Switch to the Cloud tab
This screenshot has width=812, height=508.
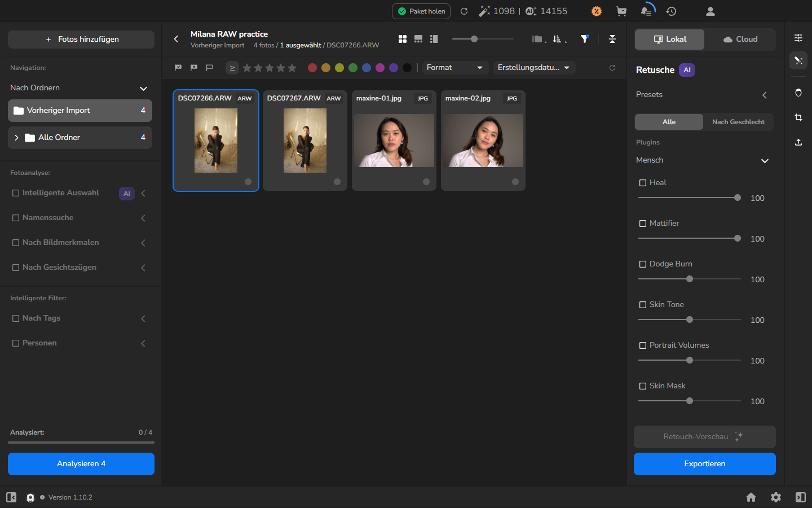tap(740, 40)
